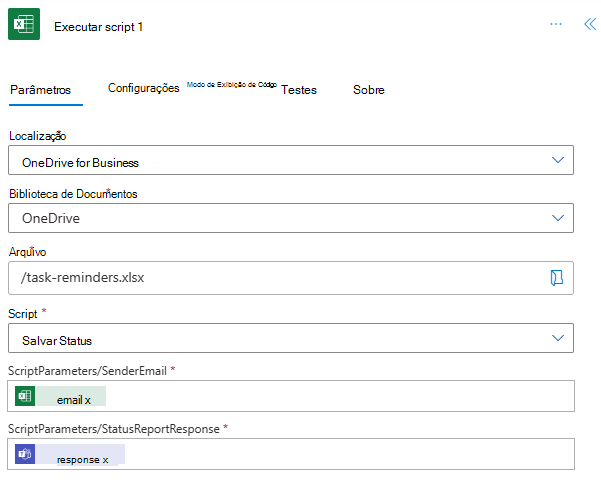Open the Configurações tab

143,89
